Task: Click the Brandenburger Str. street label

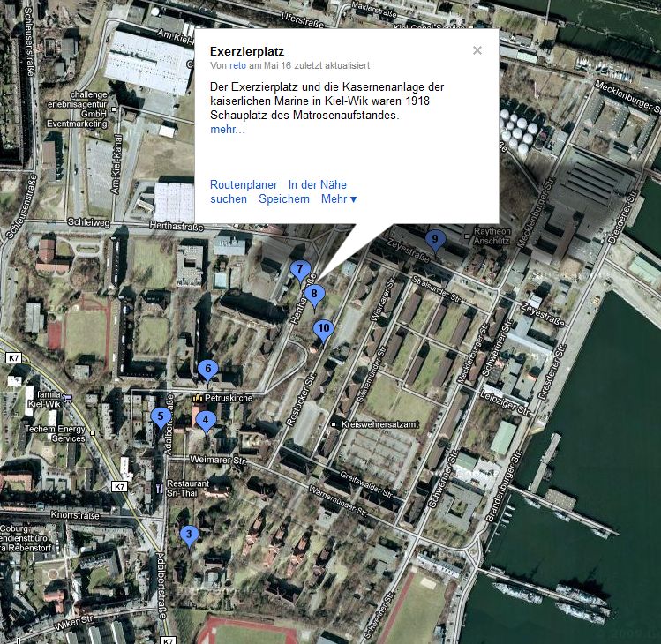Action: click(x=504, y=485)
